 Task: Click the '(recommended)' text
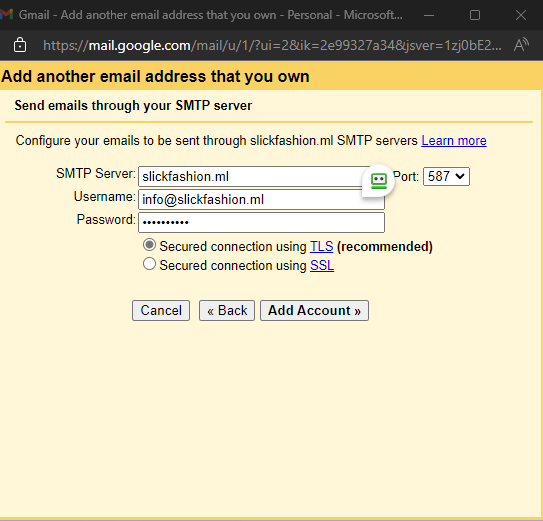(384, 247)
